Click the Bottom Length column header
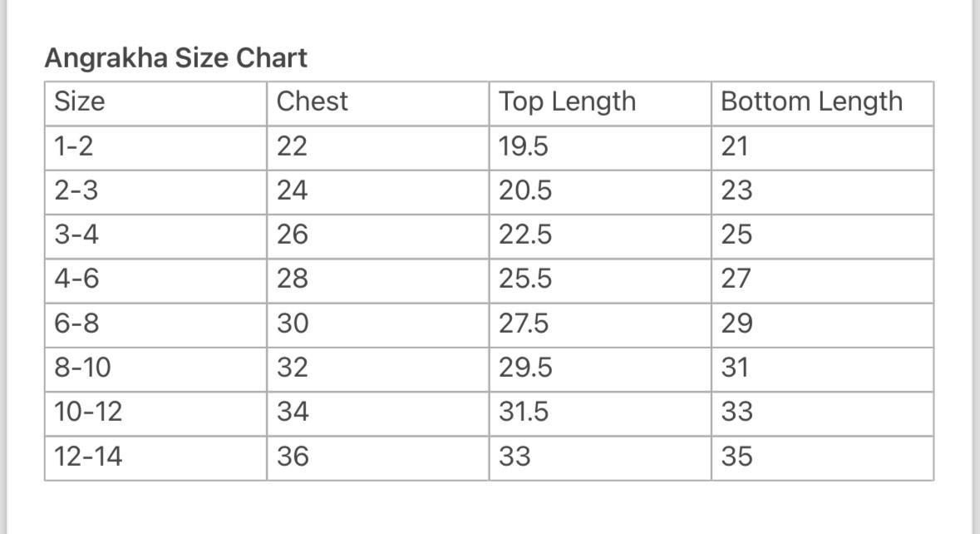 click(x=811, y=102)
